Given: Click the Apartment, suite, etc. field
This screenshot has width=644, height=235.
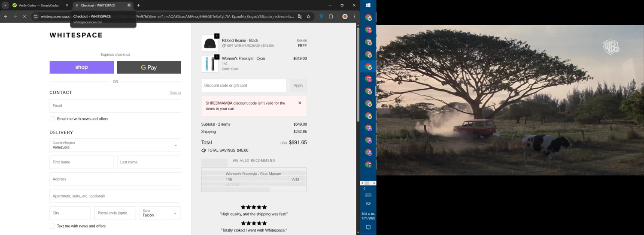Looking at the screenshot, I should (115, 196).
